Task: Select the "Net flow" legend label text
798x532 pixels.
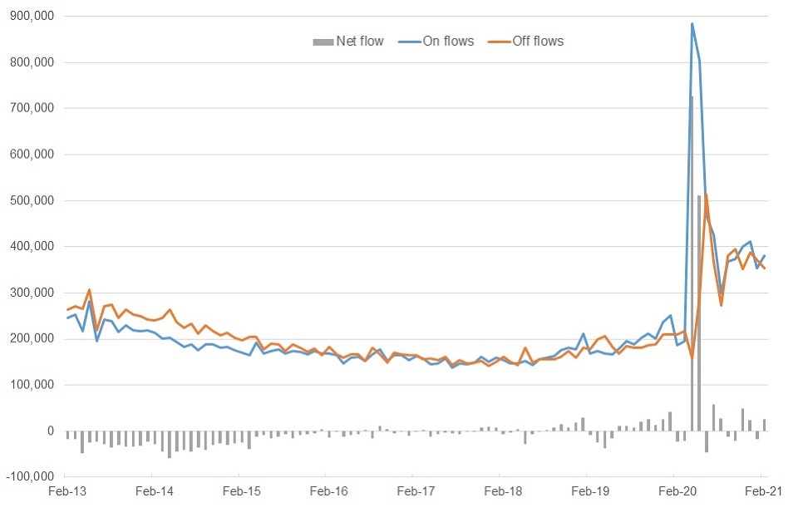Action: (359, 41)
